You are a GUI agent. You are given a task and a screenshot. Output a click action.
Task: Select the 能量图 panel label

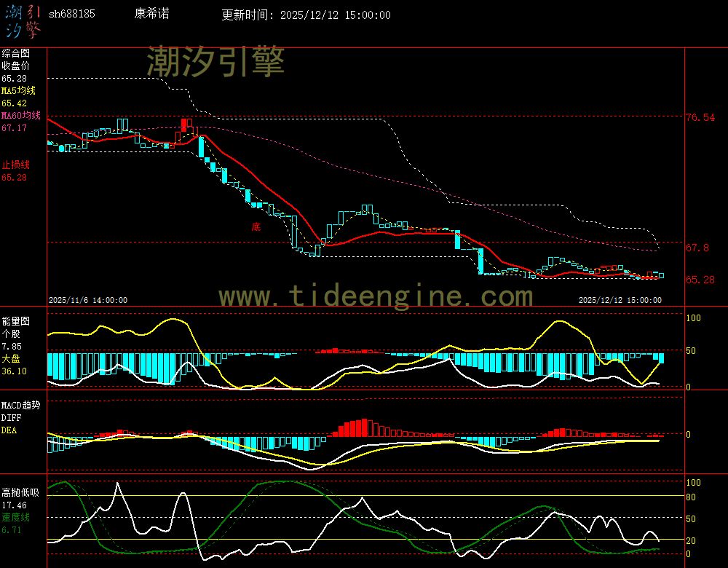[x=15, y=320]
